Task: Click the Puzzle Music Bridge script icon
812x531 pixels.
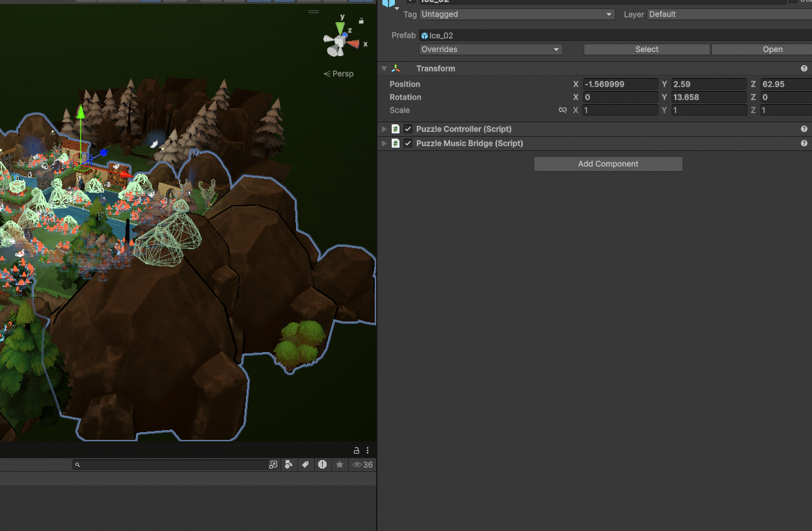Action: click(x=396, y=143)
